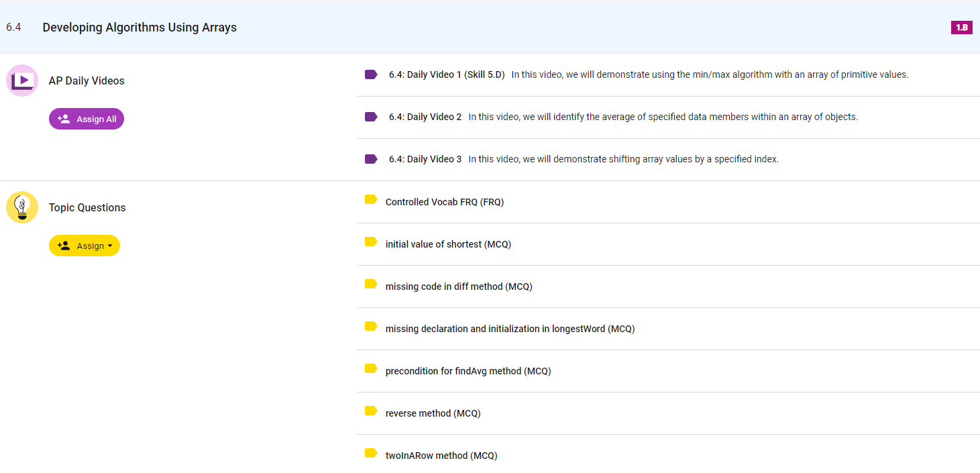The width and height of the screenshot is (980, 473).
Task: Open the yellow Assign dropdown for Topic Questions
Action: 85,246
